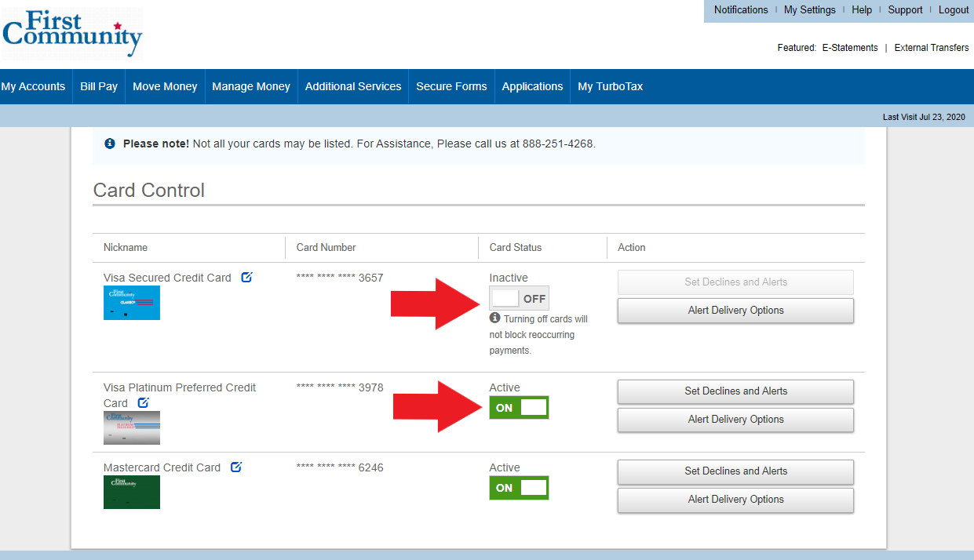Open the Help link
The height and width of the screenshot is (560, 974).
(x=862, y=10)
